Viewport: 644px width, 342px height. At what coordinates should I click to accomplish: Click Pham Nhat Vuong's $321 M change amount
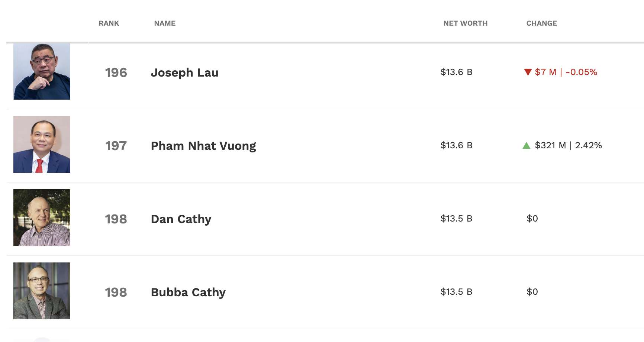[550, 146]
